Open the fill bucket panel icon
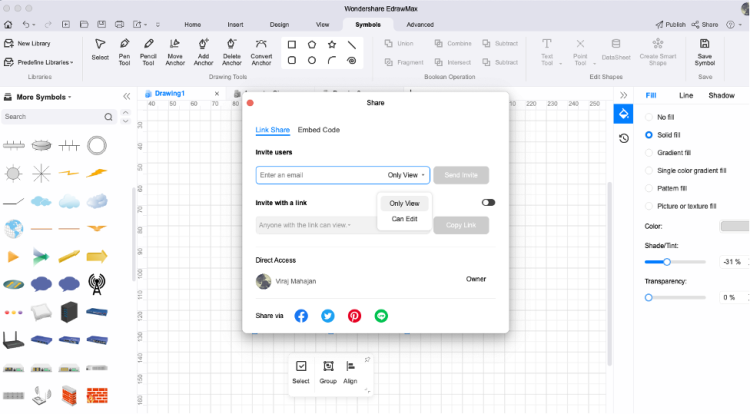This screenshot has width=750, height=414. pyautogui.click(x=623, y=114)
